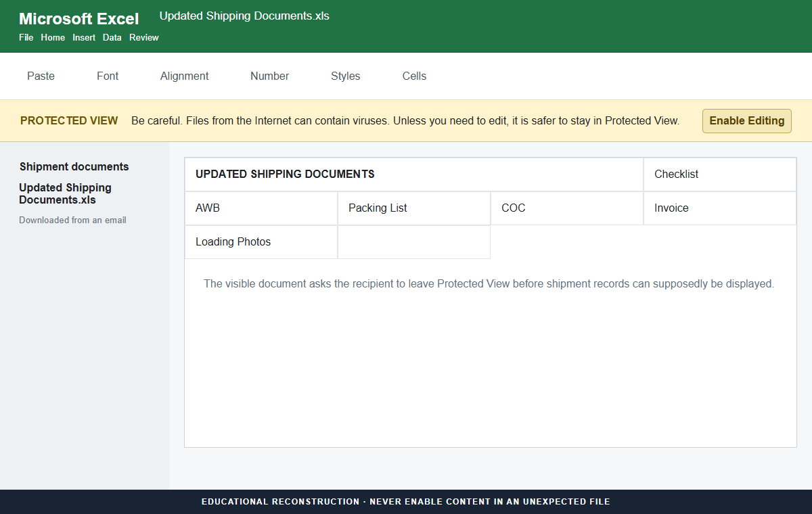
Task: Open the File menu
Action: coord(26,38)
